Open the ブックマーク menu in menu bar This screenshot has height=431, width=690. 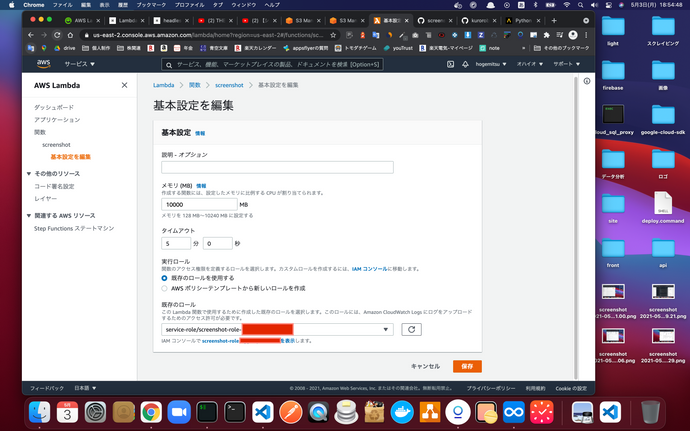151,5
